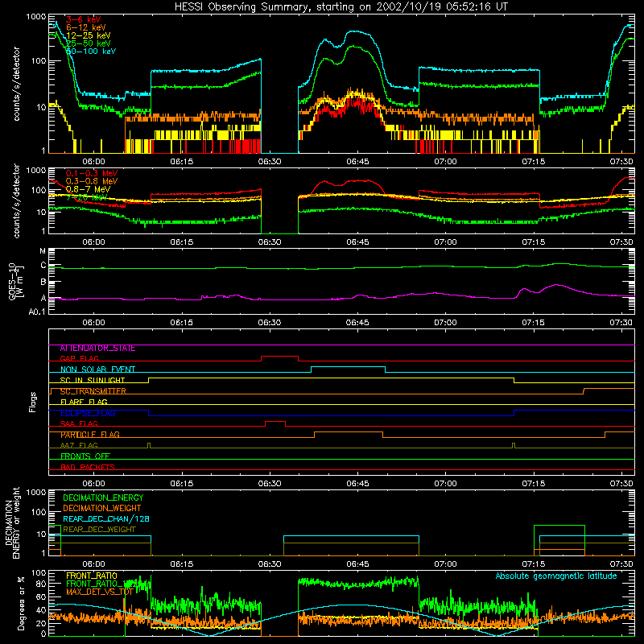Click the yellow FRONT_RATIO legend label
644x644 pixels.
pos(92,576)
